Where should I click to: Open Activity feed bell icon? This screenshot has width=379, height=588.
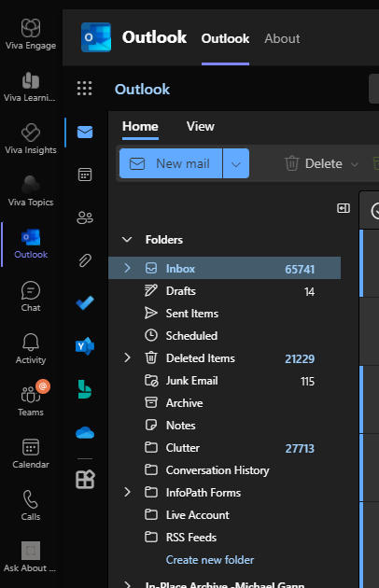(31, 348)
